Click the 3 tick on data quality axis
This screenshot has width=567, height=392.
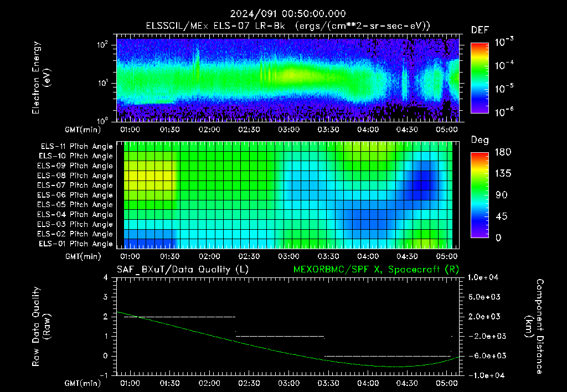[x=106, y=297]
